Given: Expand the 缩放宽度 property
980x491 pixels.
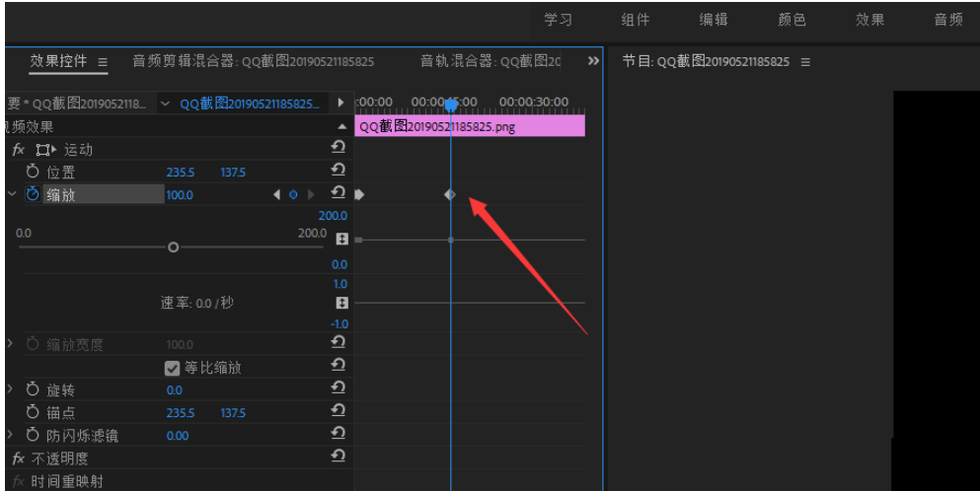Looking at the screenshot, I should 10,343.
